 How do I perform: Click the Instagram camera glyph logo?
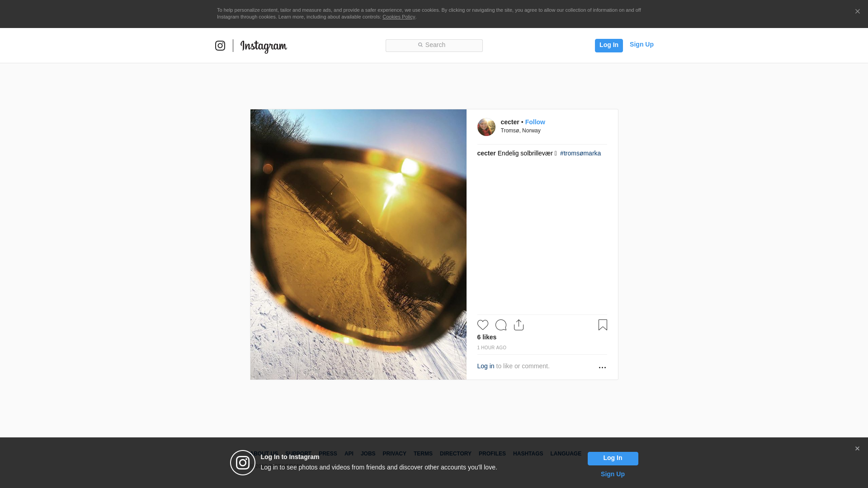[220, 46]
